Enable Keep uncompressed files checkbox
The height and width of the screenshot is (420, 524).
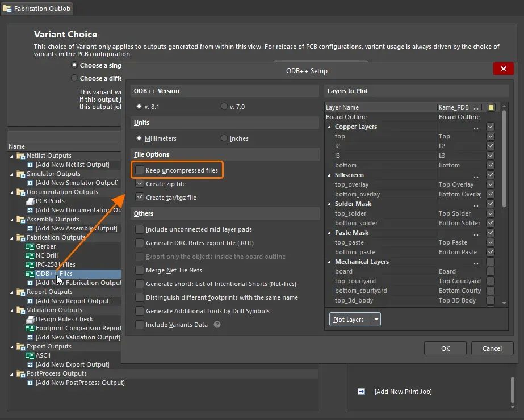139,170
